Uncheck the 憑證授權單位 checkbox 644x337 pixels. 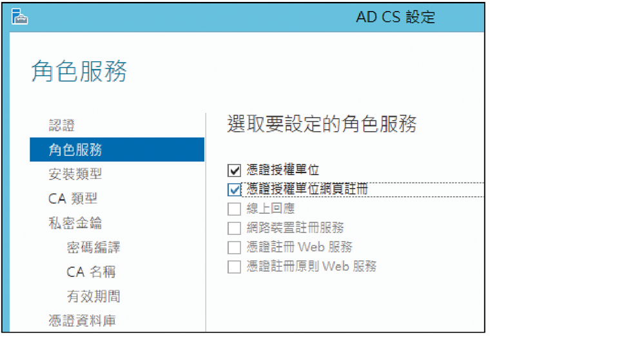234,170
